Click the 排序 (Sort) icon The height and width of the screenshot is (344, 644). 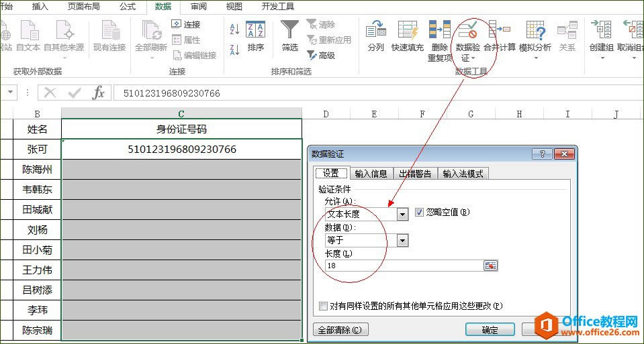pos(255,31)
